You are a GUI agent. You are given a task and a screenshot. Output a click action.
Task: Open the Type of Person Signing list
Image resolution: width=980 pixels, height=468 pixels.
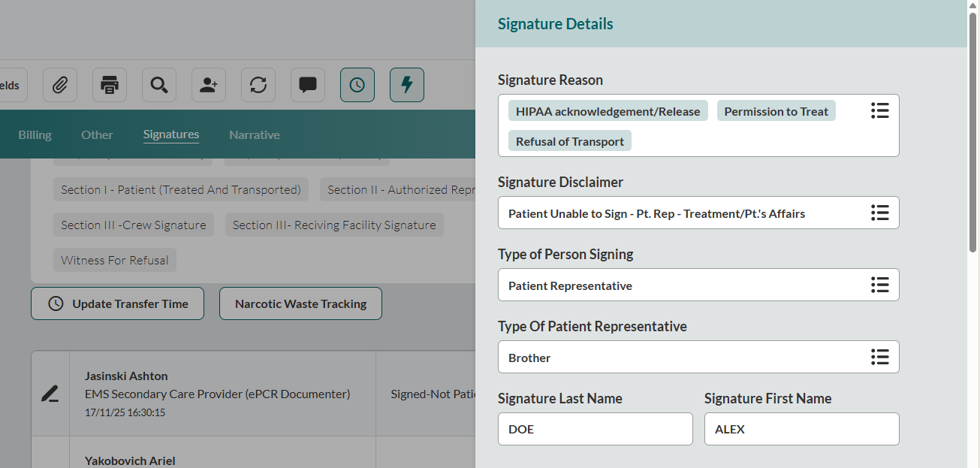[x=879, y=285]
